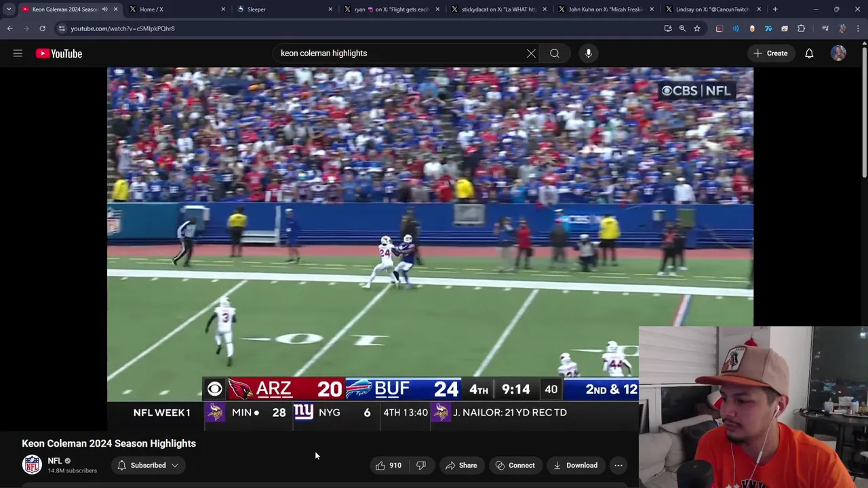
Task: Click the blue sound-wave extension icon
Action: point(736,28)
